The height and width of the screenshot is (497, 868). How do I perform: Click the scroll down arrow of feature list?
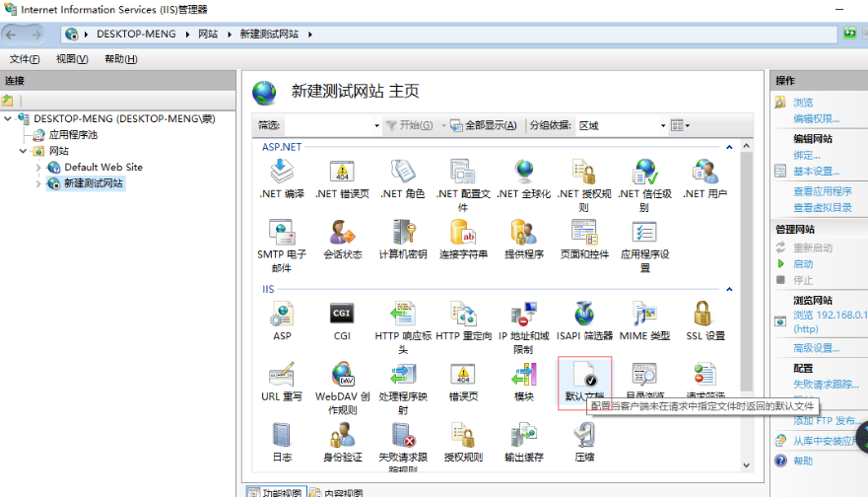[x=746, y=465]
